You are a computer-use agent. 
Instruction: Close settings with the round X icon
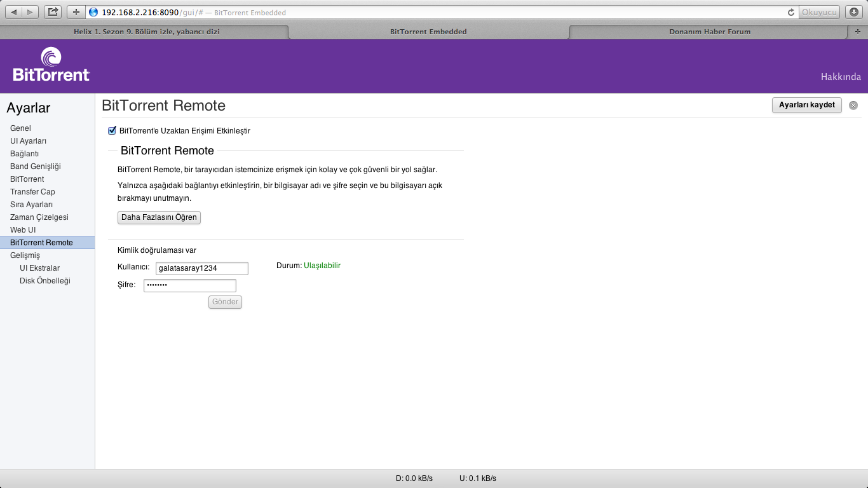[853, 105]
